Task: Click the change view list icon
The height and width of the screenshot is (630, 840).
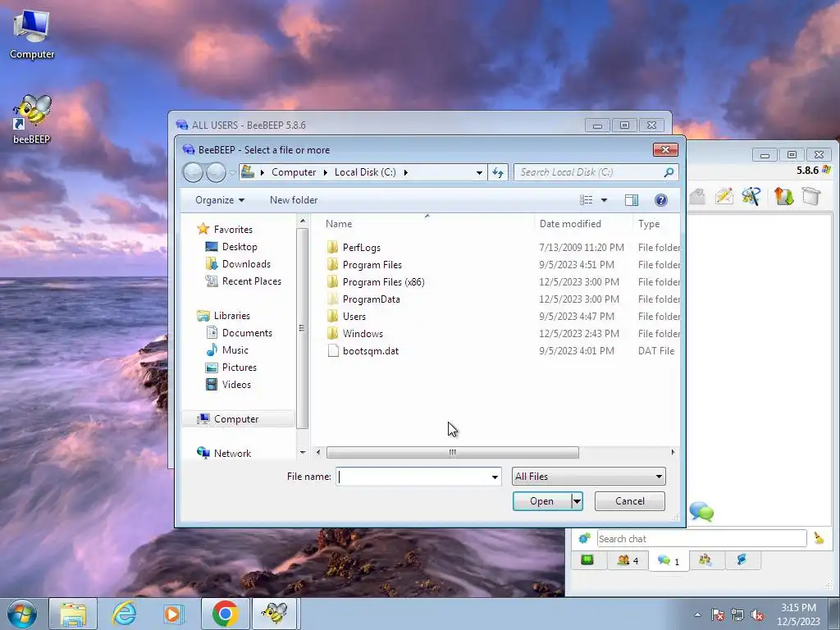Action: tap(586, 200)
